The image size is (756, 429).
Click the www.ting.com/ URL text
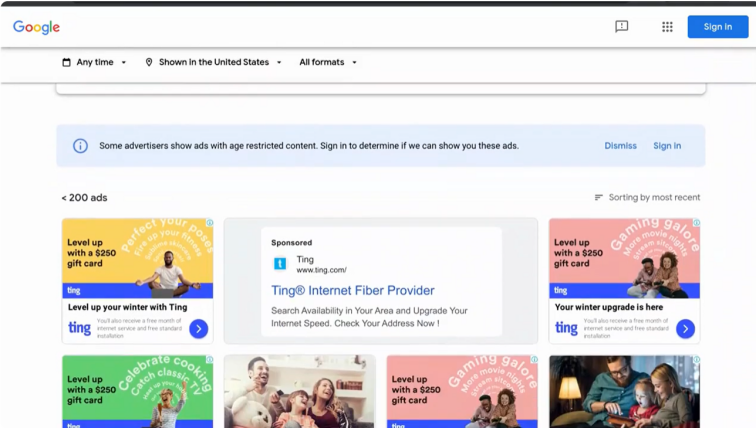coord(321,270)
